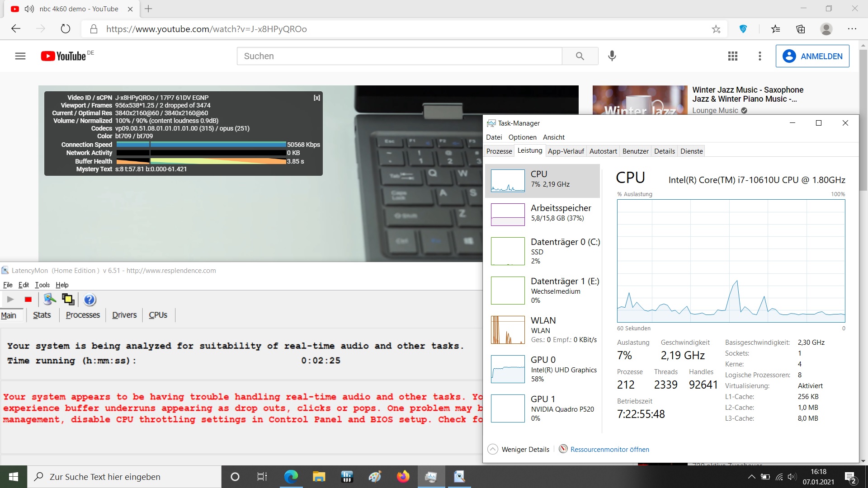Open Firefox from the taskbar
The width and height of the screenshot is (868, 488).
coord(403,477)
